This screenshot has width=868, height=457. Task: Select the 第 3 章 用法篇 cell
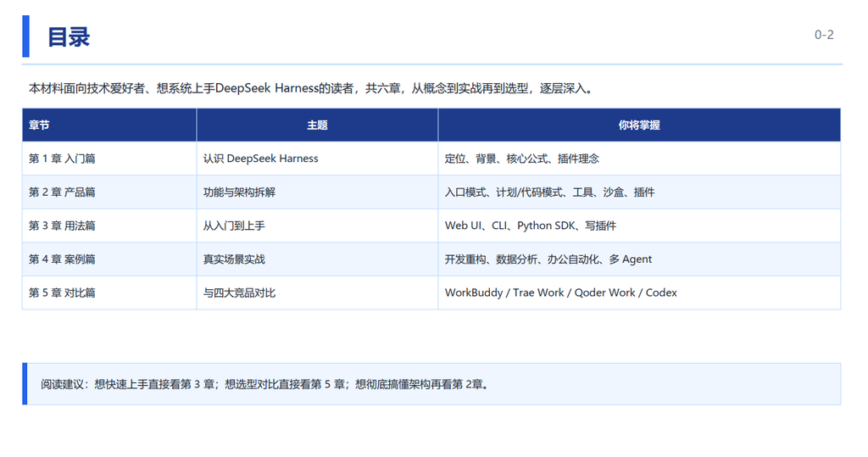point(109,226)
